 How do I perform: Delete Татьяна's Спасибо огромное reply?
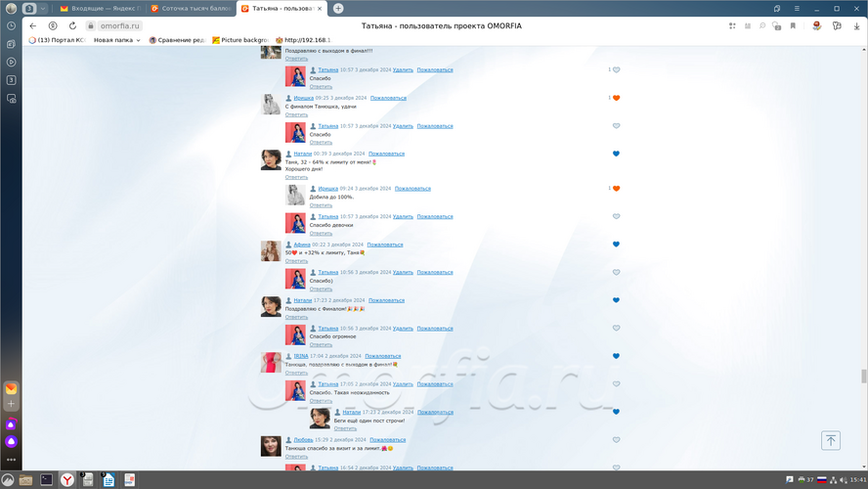(x=403, y=329)
